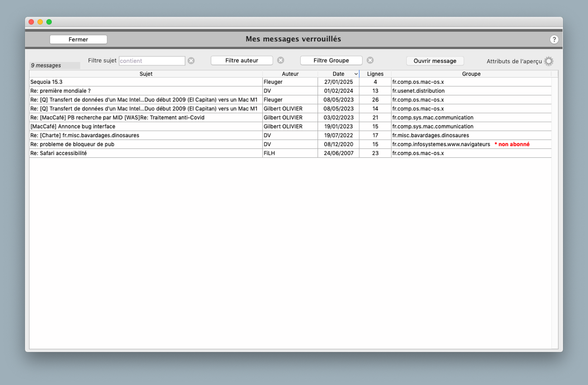Open the Filtre Groupe selector

point(331,61)
